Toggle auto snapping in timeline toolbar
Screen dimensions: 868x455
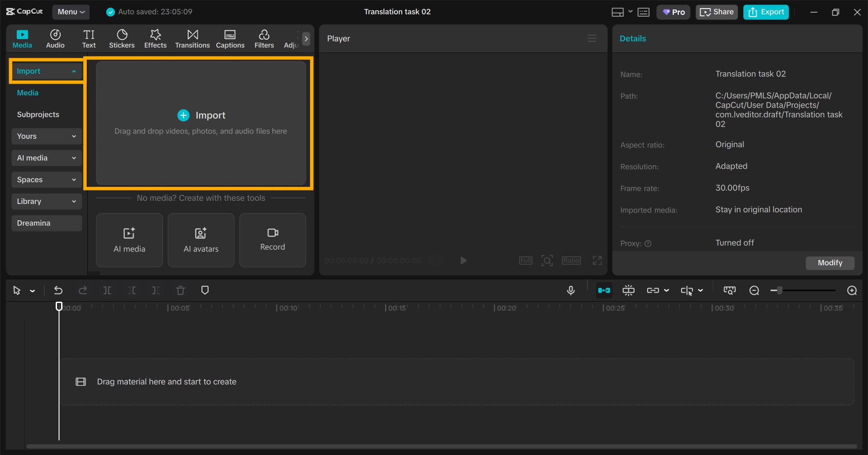(x=629, y=290)
